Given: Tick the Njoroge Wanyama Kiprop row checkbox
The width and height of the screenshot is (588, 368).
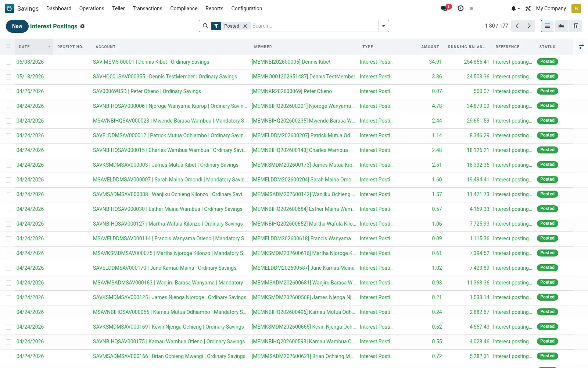Looking at the screenshot, I should point(8,106).
